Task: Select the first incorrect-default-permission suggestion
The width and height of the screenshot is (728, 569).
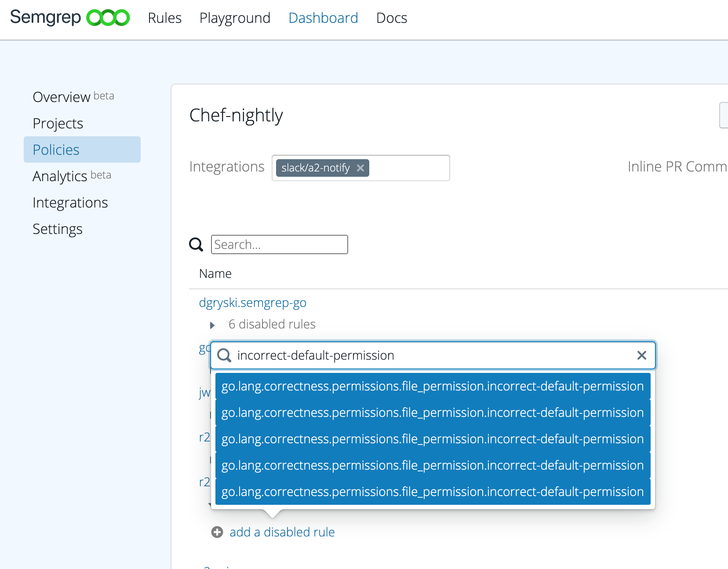Action: click(x=432, y=386)
